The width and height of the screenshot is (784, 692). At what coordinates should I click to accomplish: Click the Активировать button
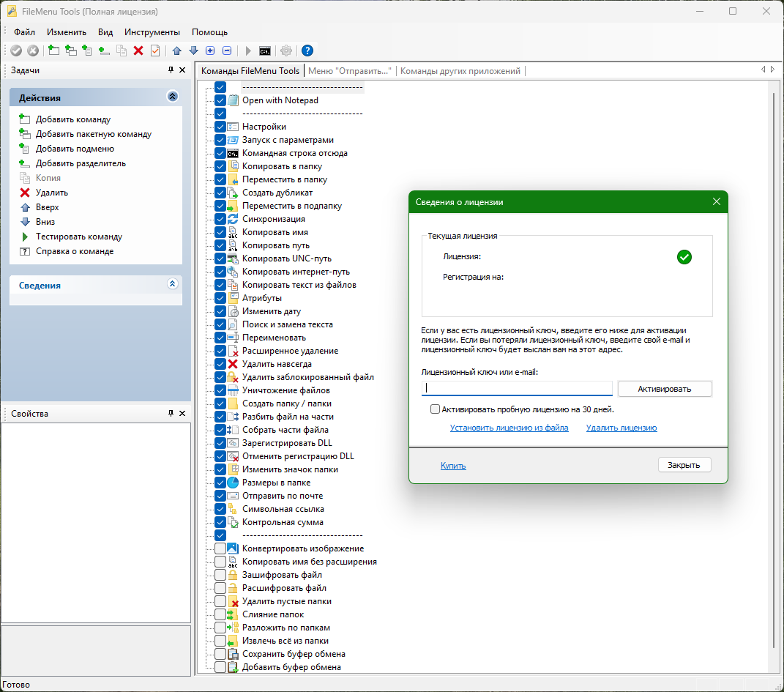tap(665, 389)
